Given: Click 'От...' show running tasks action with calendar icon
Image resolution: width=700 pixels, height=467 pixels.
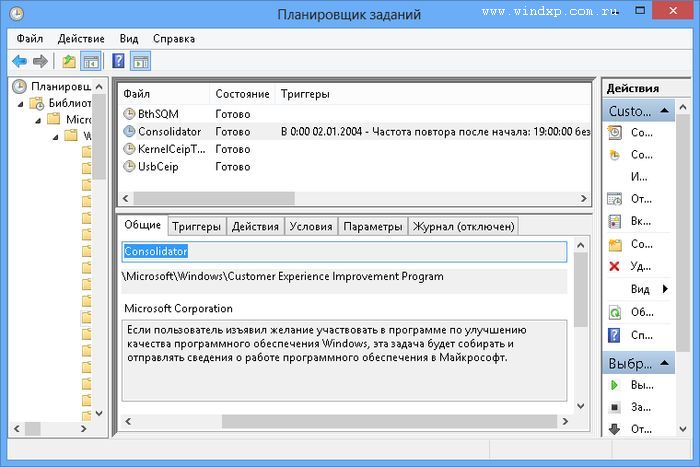Looking at the screenshot, I should coord(630,199).
